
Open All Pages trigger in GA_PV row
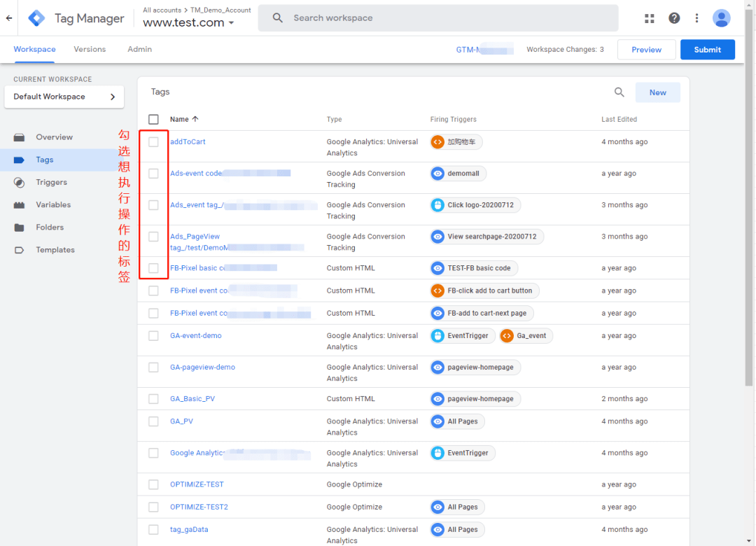click(457, 421)
